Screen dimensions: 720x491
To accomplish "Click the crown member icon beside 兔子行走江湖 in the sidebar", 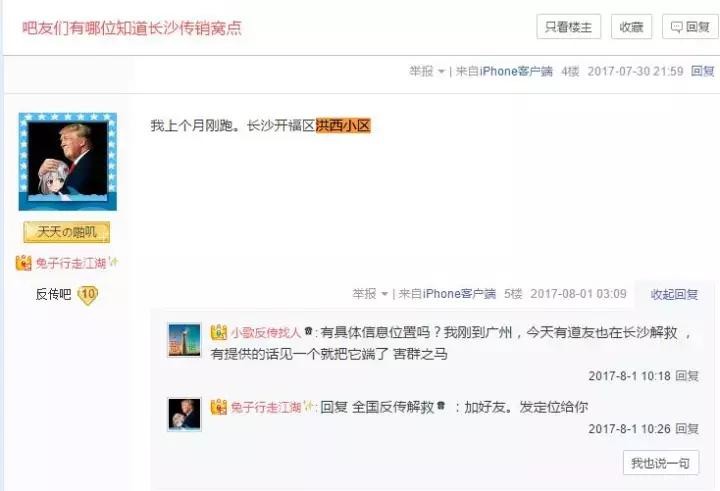I will coord(23,263).
